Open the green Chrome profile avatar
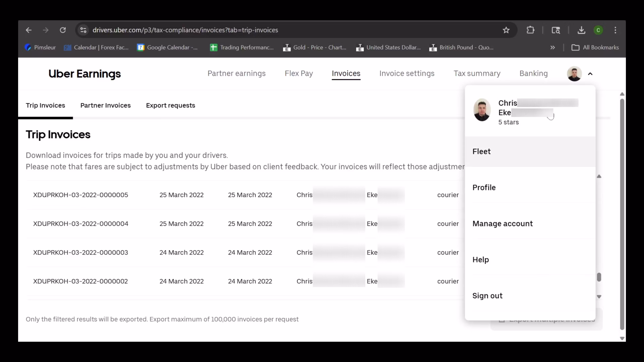This screenshot has width=644, height=362. 598,30
